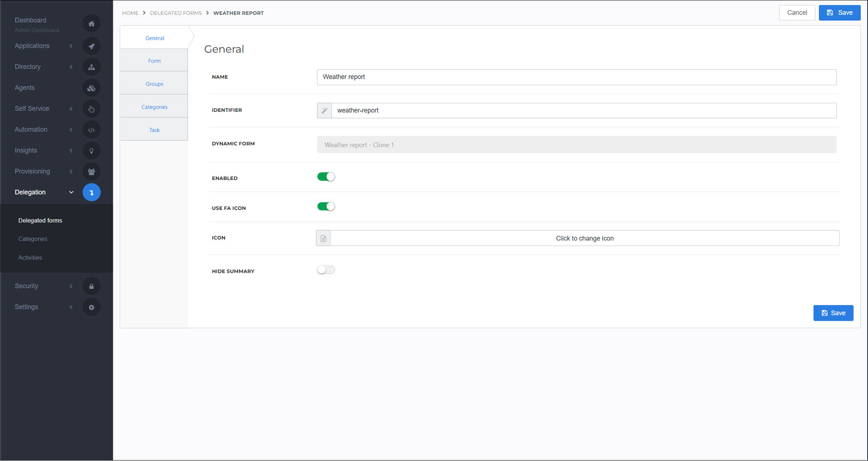The height and width of the screenshot is (461, 868).
Task: Open the General tab
Action: [155, 38]
